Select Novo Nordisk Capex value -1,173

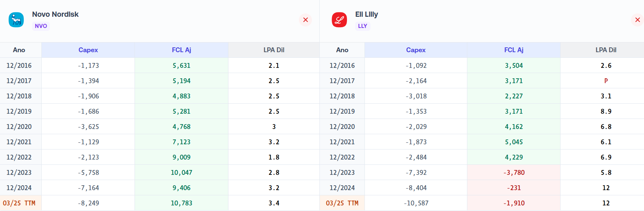click(x=88, y=66)
